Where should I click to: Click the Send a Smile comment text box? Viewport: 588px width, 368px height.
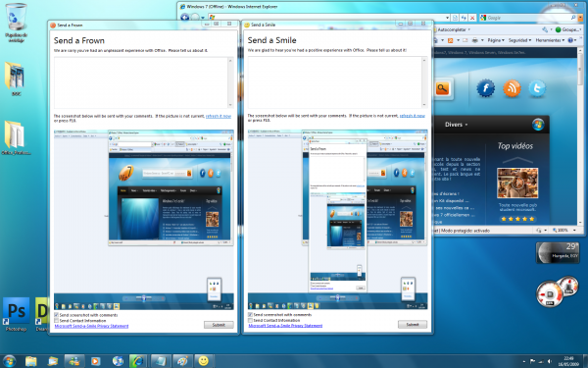(337, 82)
